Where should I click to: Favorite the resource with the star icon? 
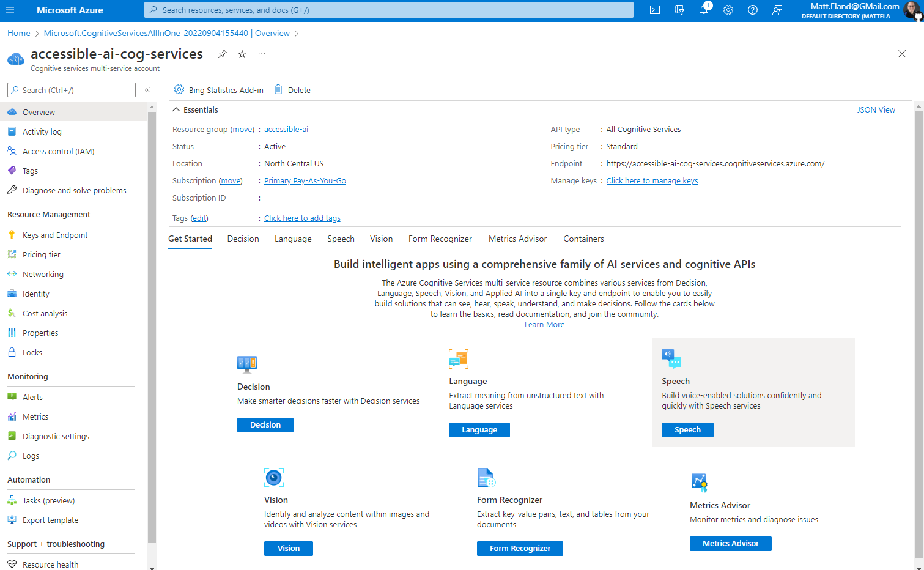click(242, 54)
